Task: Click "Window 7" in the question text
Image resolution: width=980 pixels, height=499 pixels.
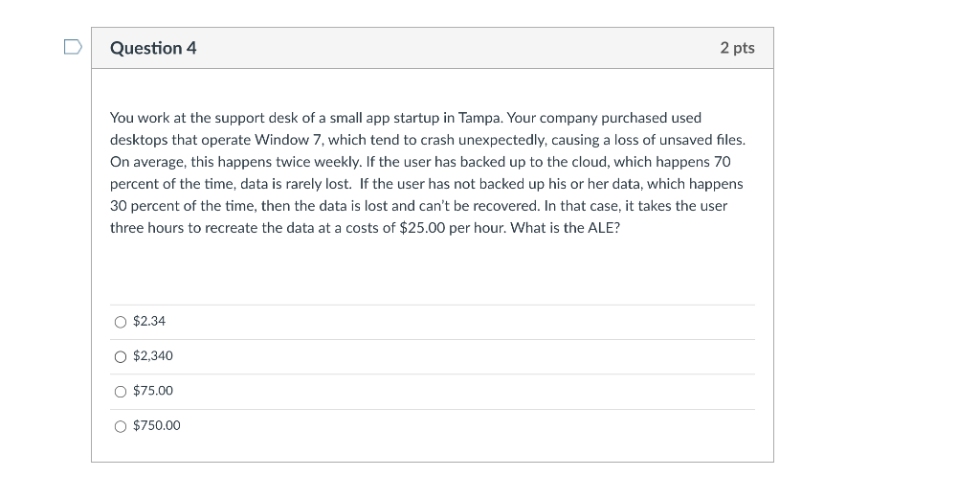Action: point(283,140)
